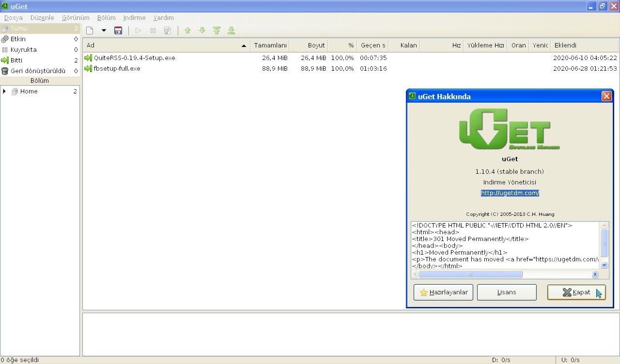620x364 pixels.
Task: Open the Dosya menu
Action: coord(14,18)
